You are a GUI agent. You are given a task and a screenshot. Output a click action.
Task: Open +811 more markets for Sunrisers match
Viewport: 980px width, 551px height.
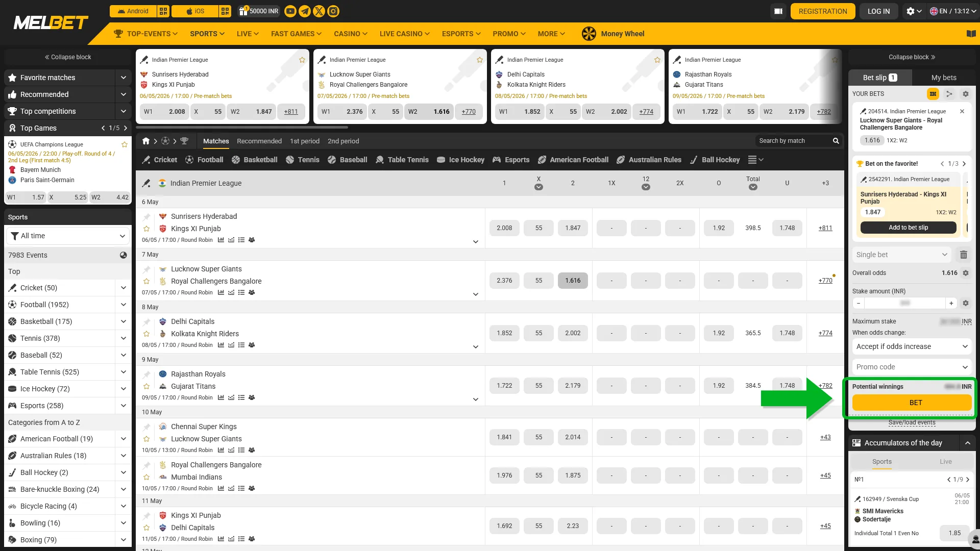click(x=825, y=228)
